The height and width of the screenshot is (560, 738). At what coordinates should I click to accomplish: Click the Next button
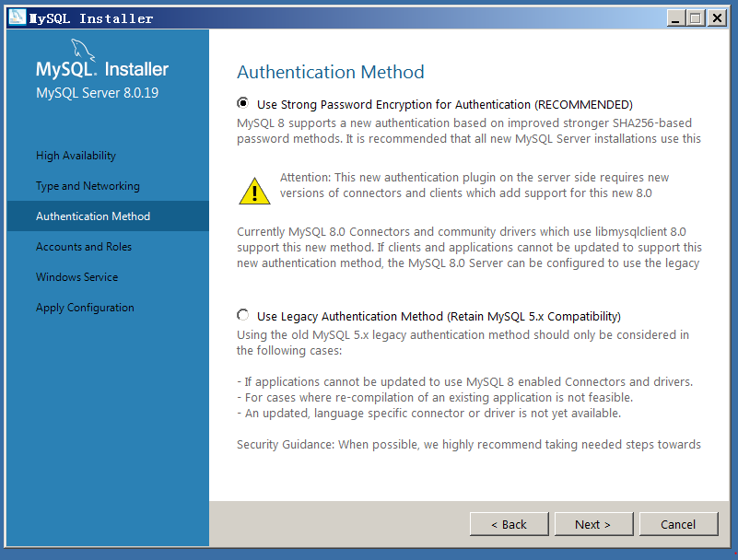pos(593,524)
